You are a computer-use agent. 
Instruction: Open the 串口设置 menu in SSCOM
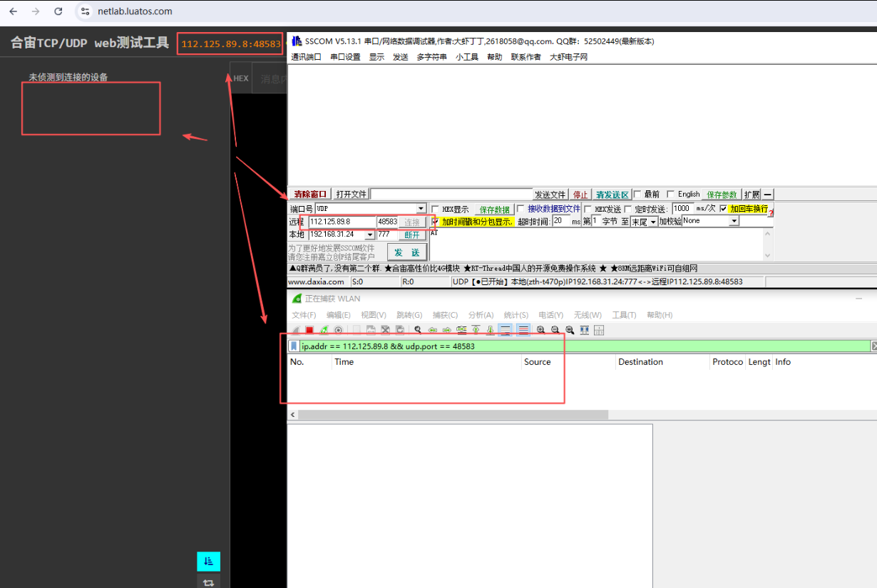(345, 57)
